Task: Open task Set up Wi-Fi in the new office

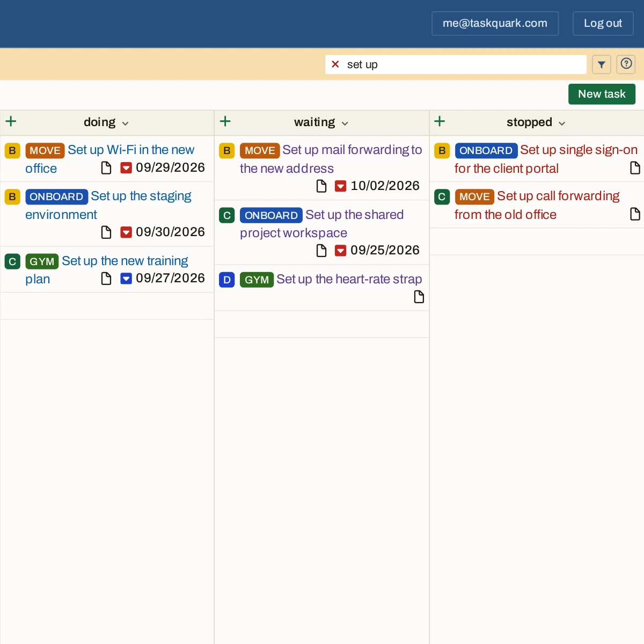Action: click(x=131, y=150)
